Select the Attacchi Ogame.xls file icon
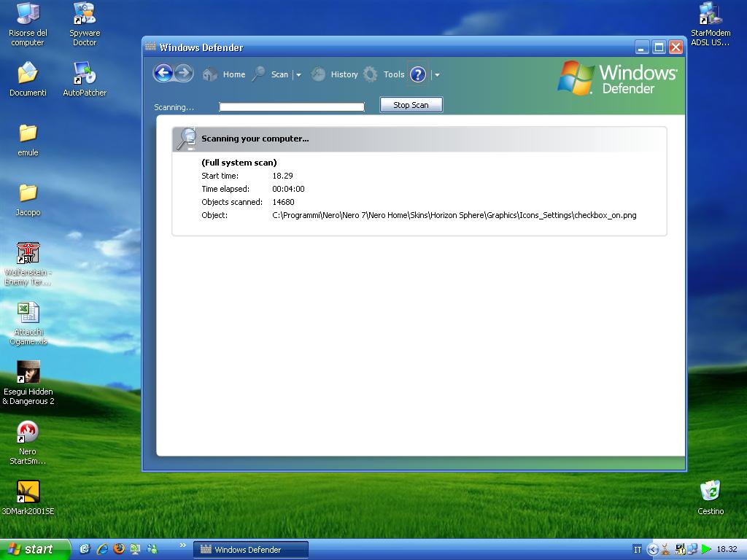This screenshot has width=747, height=560. coord(28,324)
